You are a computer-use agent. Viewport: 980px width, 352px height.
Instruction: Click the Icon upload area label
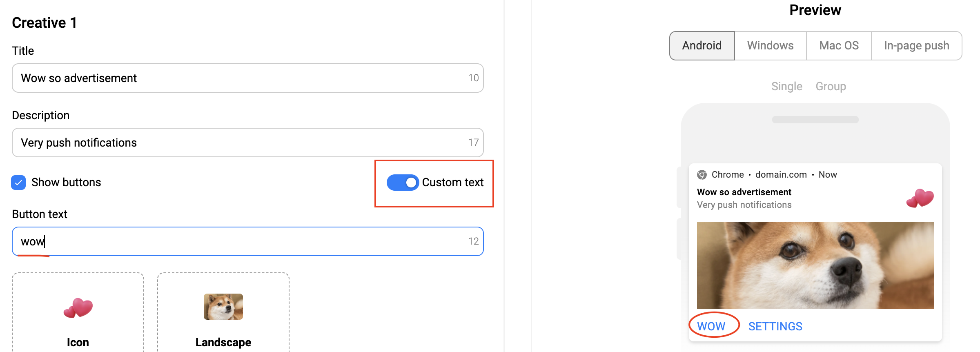tap(78, 342)
